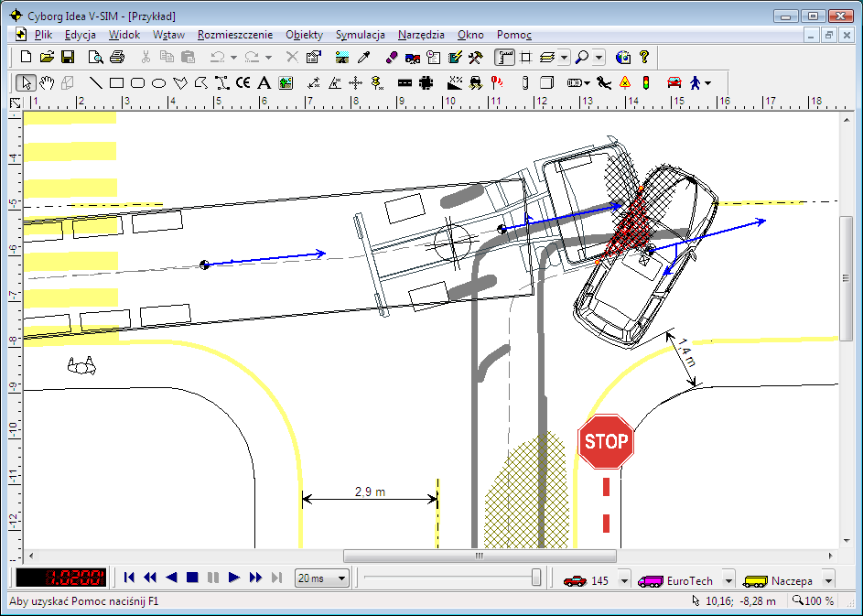Open the Symulacja menu
Image resolution: width=863 pixels, height=616 pixels.
[x=360, y=35]
